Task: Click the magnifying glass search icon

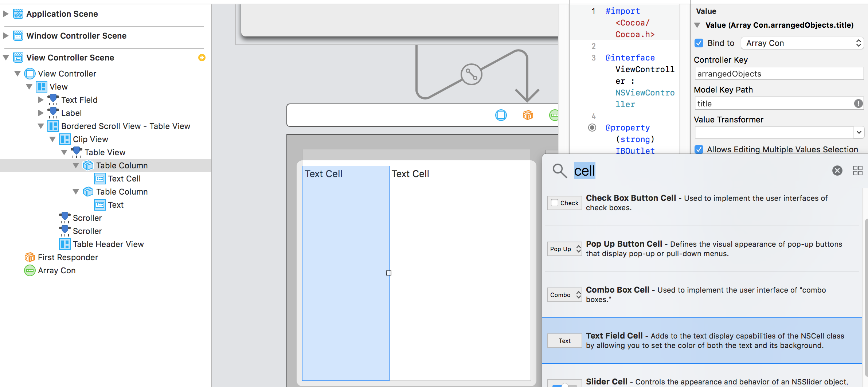Action: (559, 171)
